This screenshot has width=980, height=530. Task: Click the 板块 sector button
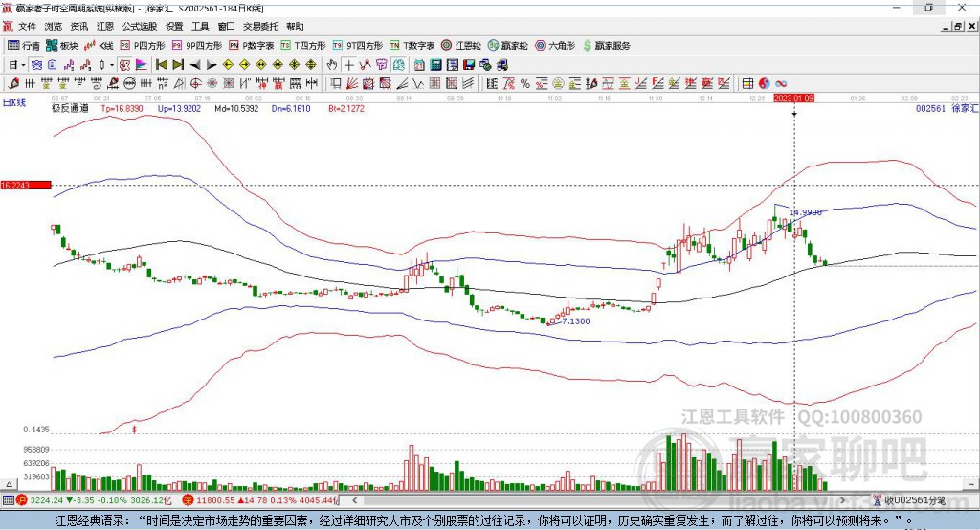[x=62, y=45]
